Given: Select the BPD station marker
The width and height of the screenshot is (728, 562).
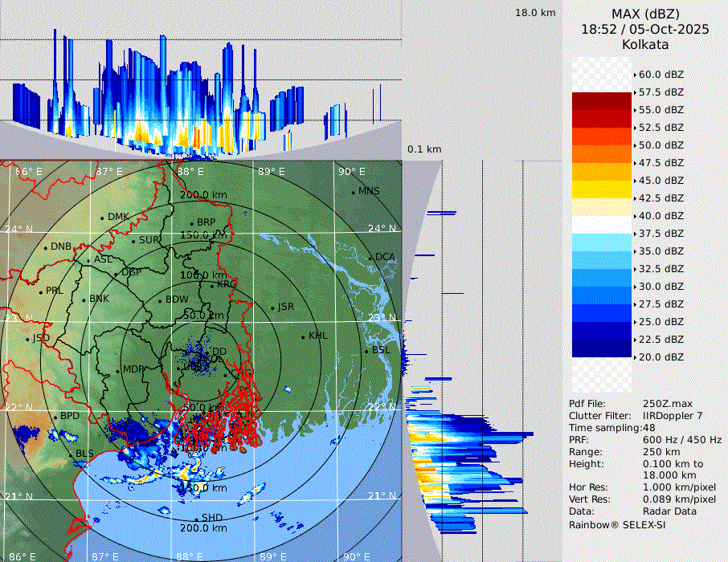Looking at the screenshot, I should click(x=55, y=417).
